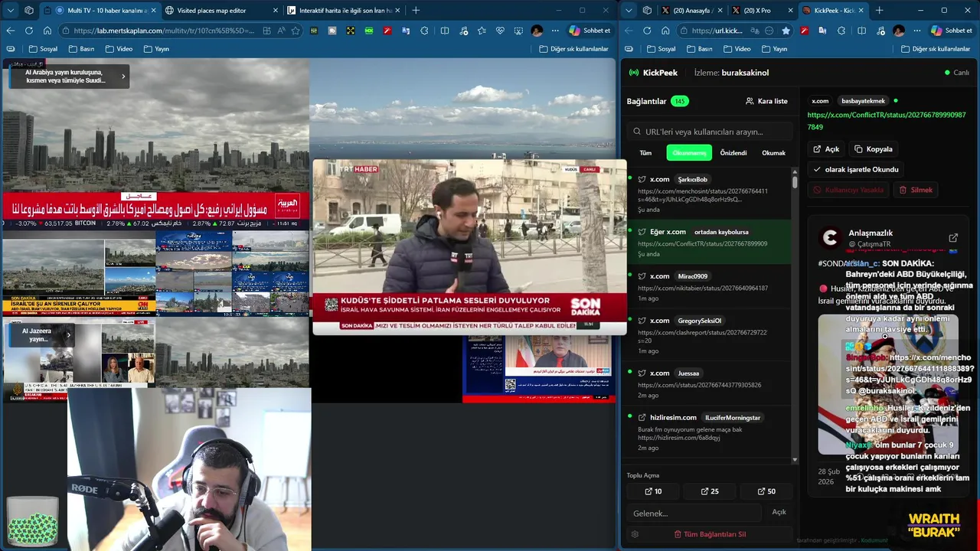Click filled favorite star in KickPeek address bar
This screenshot has height=551, width=980.
[786, 31]
